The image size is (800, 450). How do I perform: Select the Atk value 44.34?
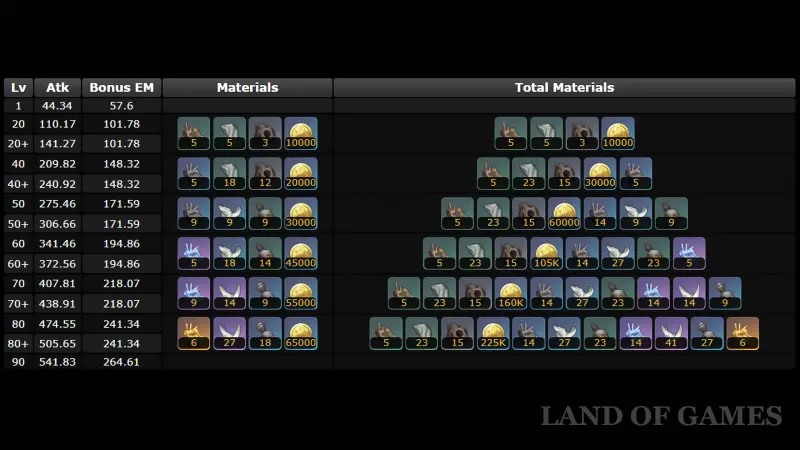pyautogui.click(x=57, y=106)
